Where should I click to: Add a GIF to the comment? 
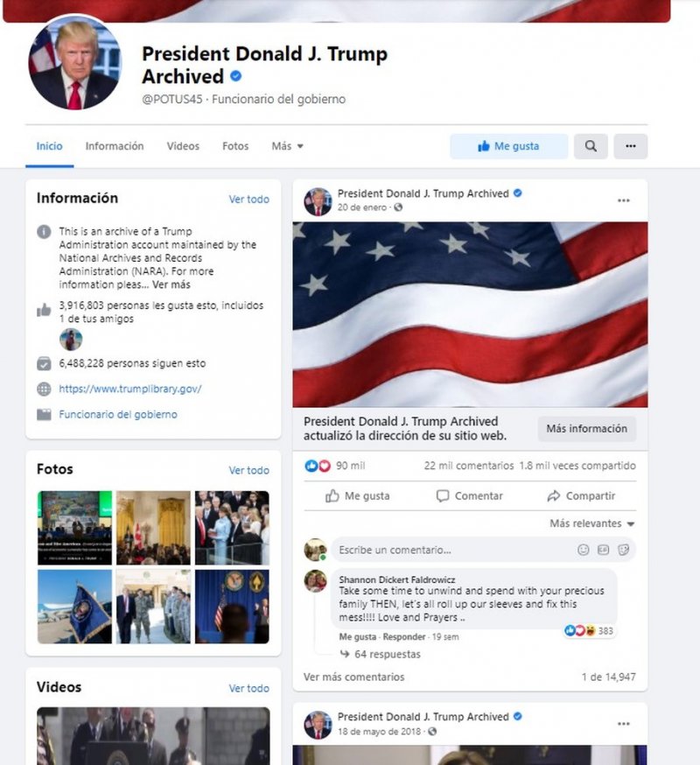tap(604, 550)
